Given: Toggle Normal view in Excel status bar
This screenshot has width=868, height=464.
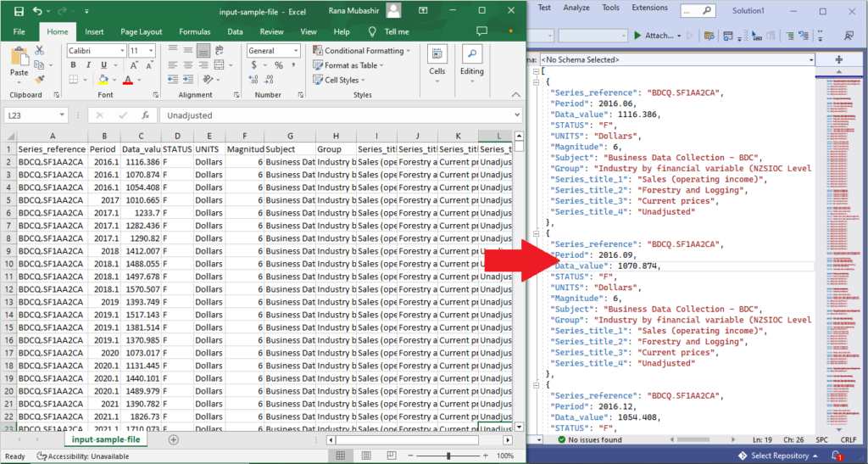Looking at the screenshot, I should point(341,456).
